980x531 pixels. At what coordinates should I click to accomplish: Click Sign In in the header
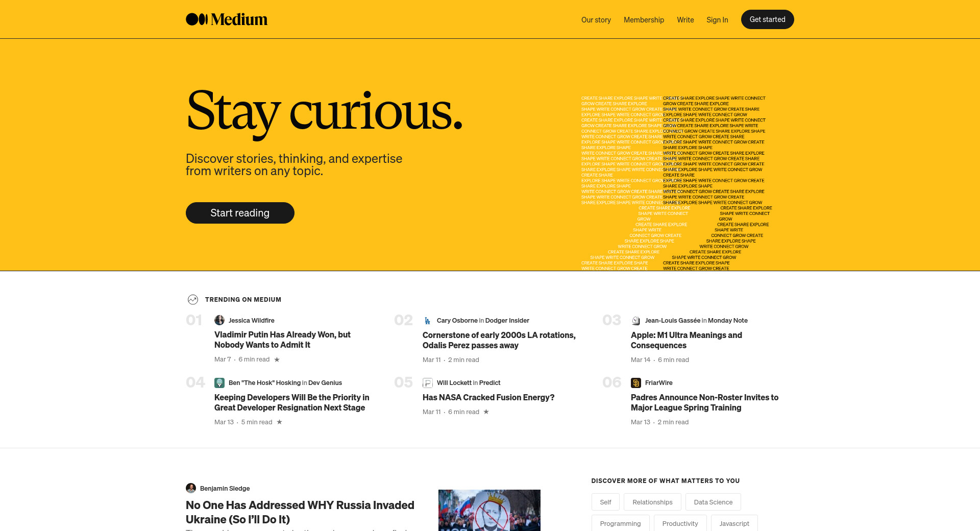pyautogui.click(x=717, y=20)
